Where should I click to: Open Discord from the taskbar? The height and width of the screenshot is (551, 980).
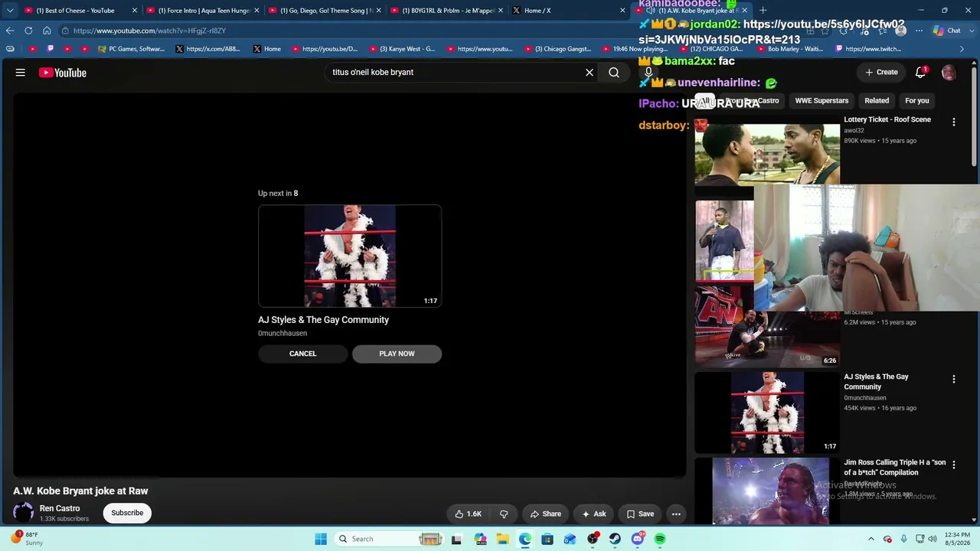[638, 539]
